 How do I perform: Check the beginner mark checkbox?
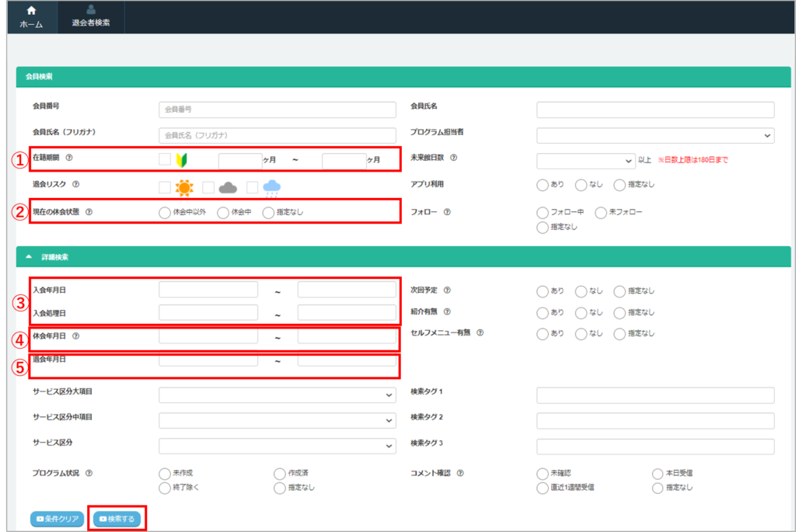pos(165,160)
